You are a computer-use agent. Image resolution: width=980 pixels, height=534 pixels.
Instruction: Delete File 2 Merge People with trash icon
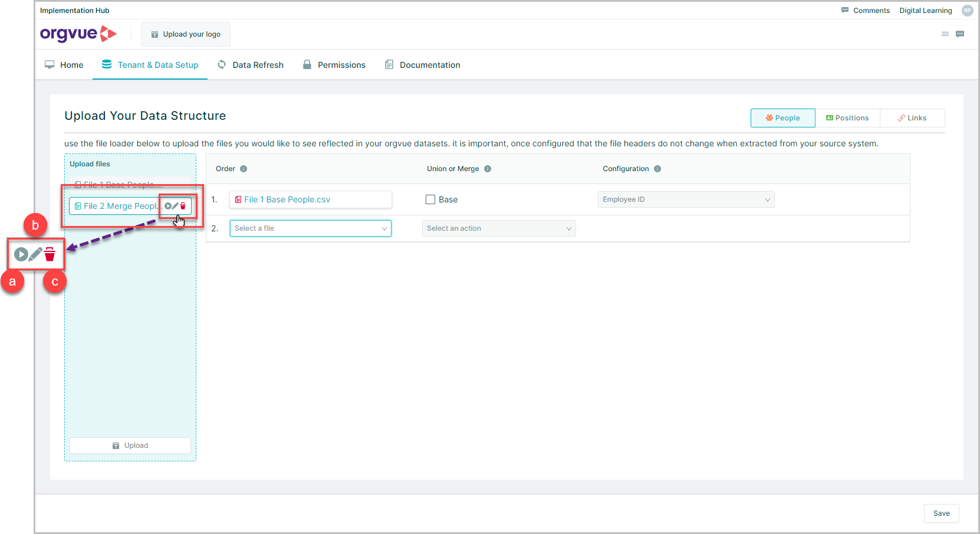click(183, 206)
